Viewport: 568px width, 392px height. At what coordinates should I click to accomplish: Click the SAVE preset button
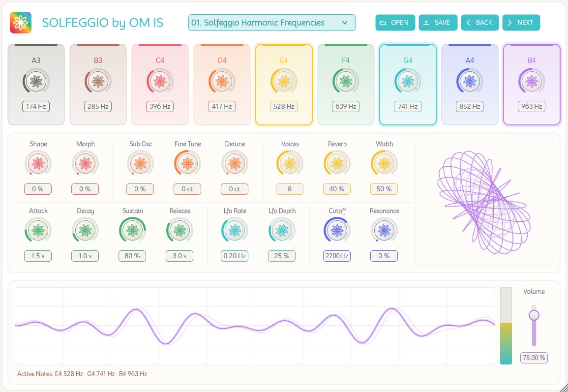(438, 23)
